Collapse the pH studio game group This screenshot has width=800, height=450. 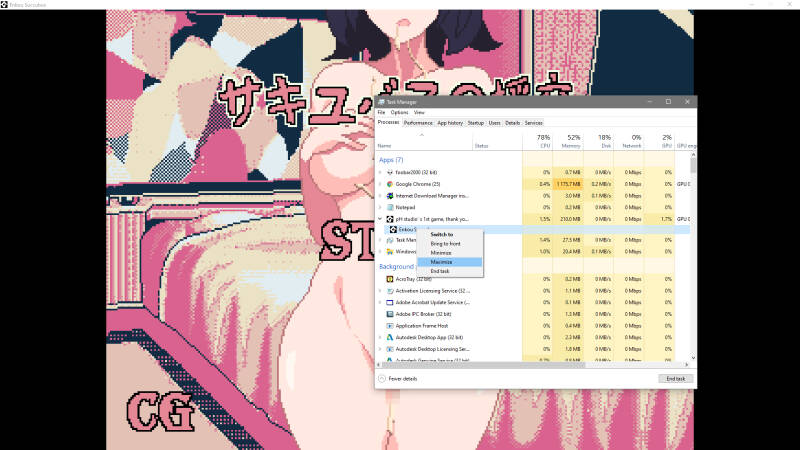point(380,219)
